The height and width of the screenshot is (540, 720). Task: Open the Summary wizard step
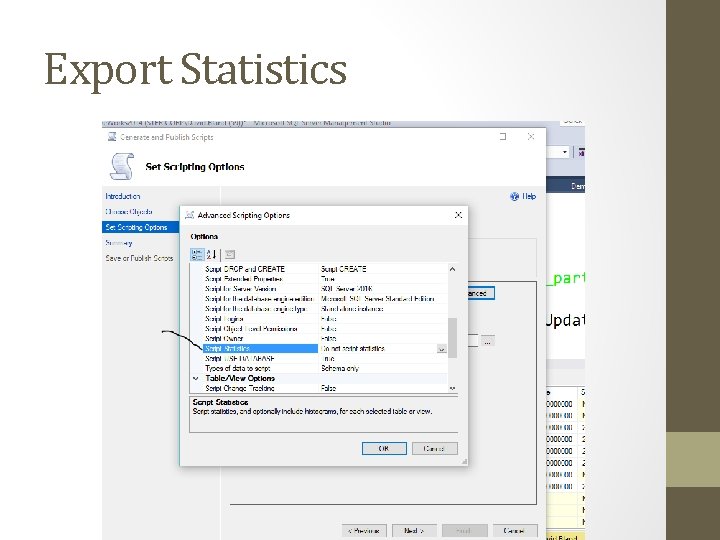click(x=118, y=243)
